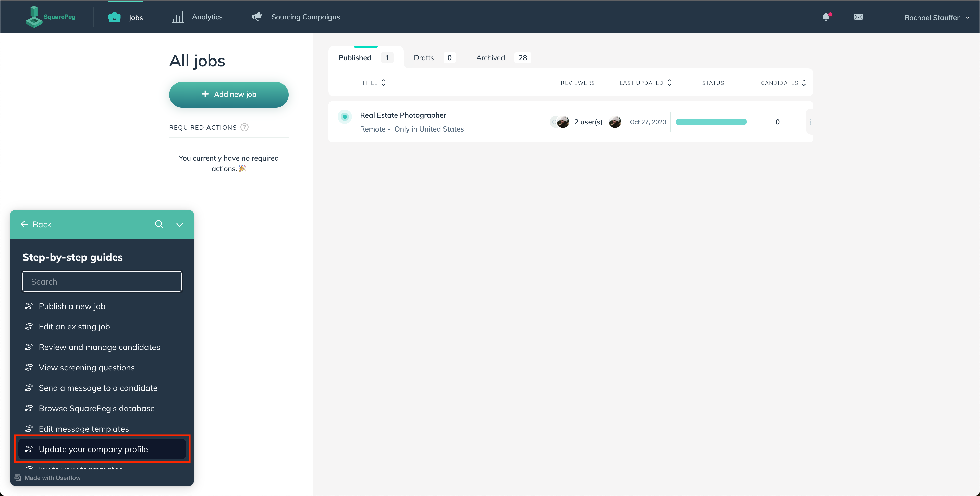This screenshot has width=980, height=496.
Task: Start the Review and manage candidates guide
Action: pyautogui.click(x=102, y=347)
